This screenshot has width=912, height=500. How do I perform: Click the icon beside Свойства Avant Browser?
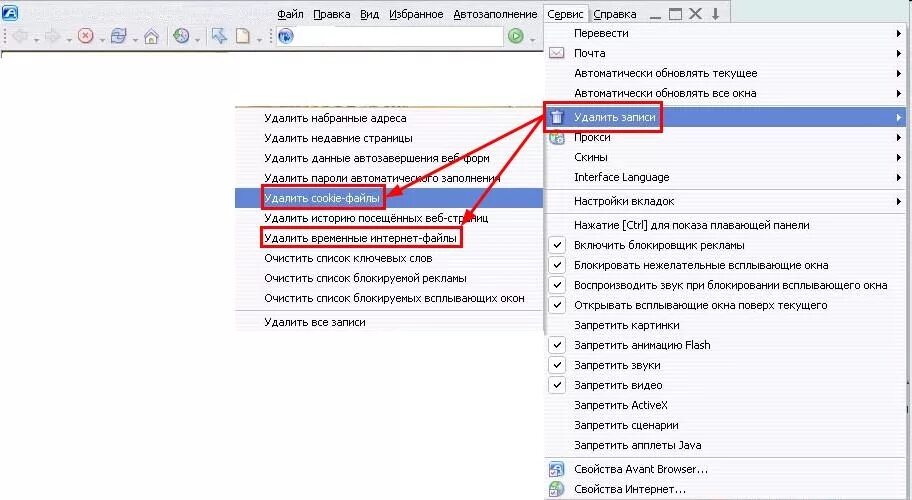click(x=557, y=469)
